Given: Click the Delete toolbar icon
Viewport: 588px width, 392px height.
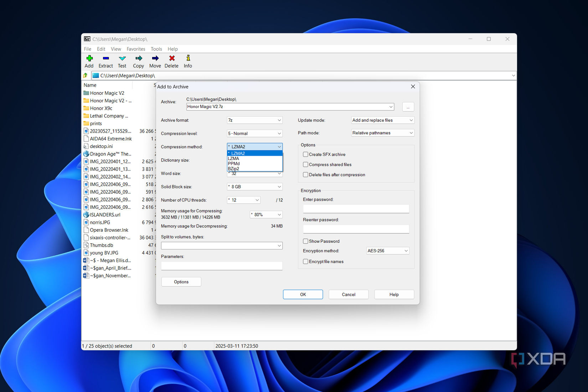Looking at the screenshot, I should point(171,61).
